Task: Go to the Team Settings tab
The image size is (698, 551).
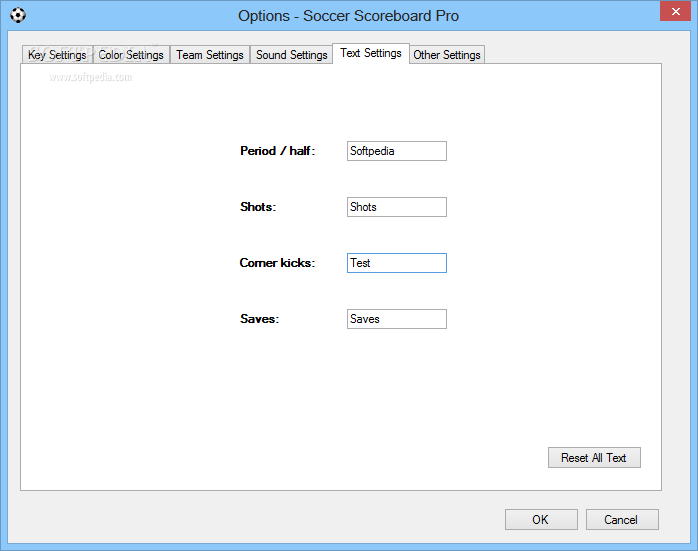Action: click(210, 55)
